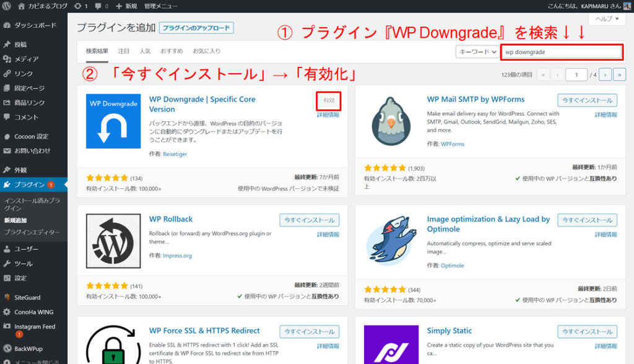
Task: Install Simply Static plugin now
Action: coord(587,332)
